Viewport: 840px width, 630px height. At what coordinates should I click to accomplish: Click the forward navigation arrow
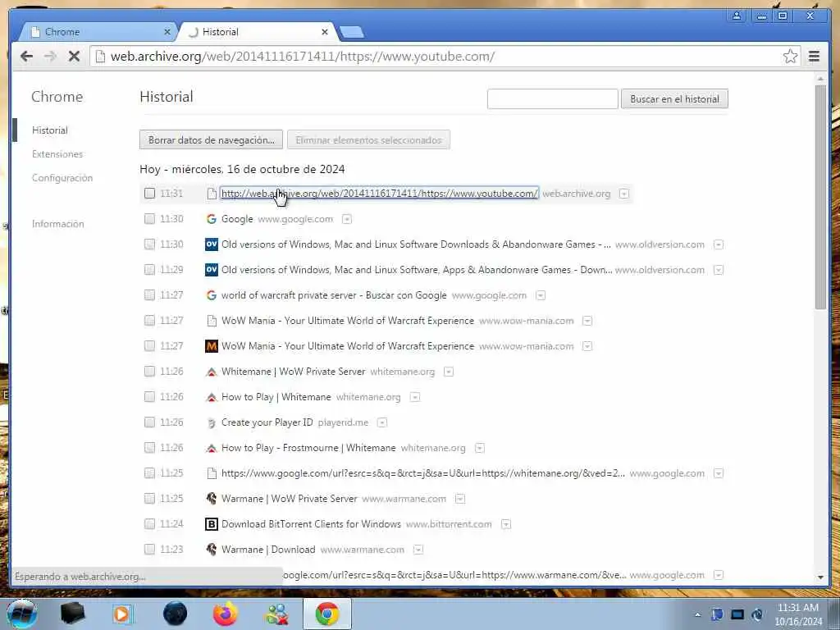coord(50,57)
